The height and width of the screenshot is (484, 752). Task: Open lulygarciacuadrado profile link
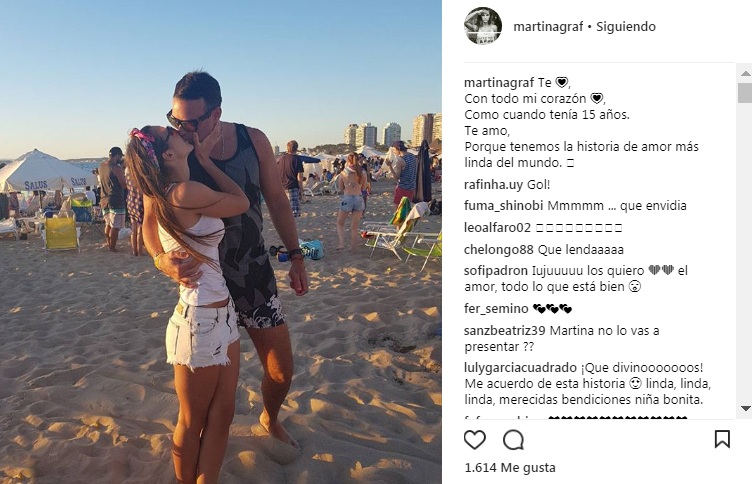click(x=520, y=368)
